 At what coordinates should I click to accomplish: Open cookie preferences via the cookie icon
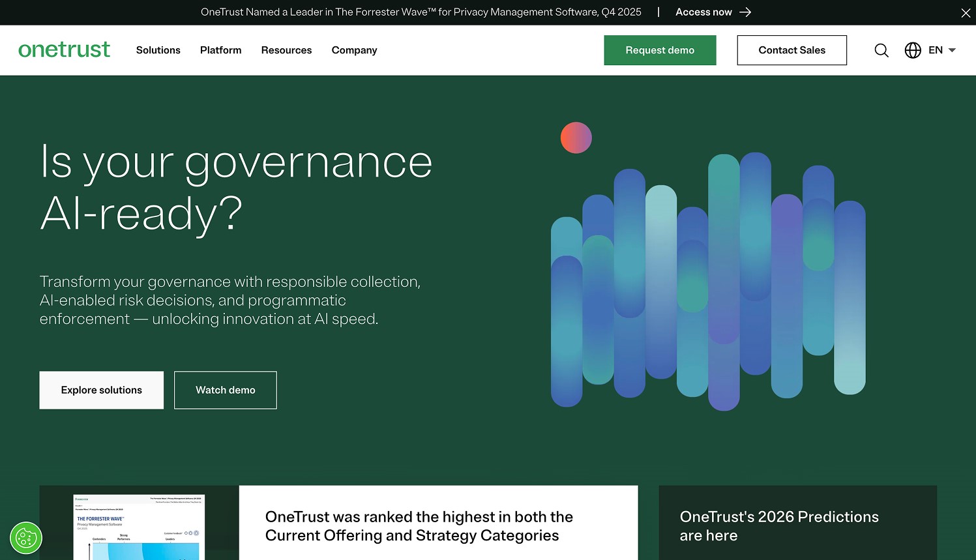click(x=25, y=538)
